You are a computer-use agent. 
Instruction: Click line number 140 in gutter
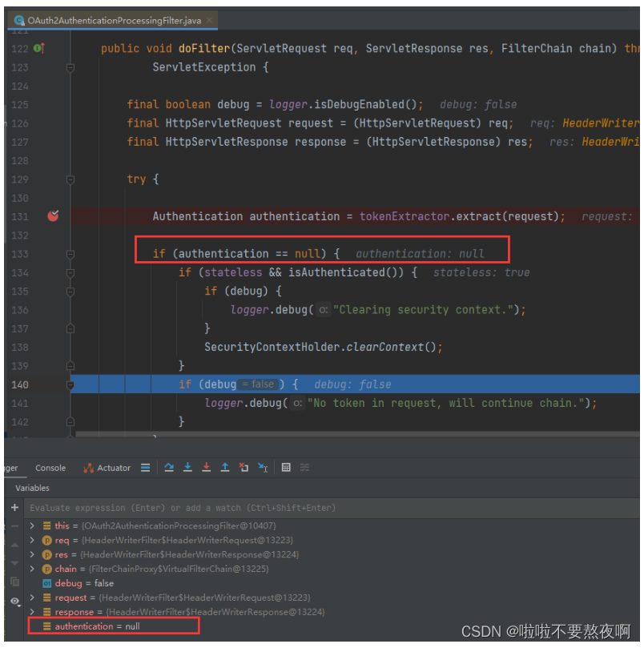20,384
